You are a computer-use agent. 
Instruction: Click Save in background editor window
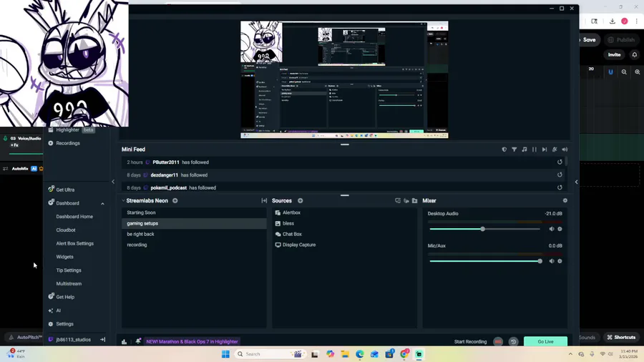click(x=589, y=40)
